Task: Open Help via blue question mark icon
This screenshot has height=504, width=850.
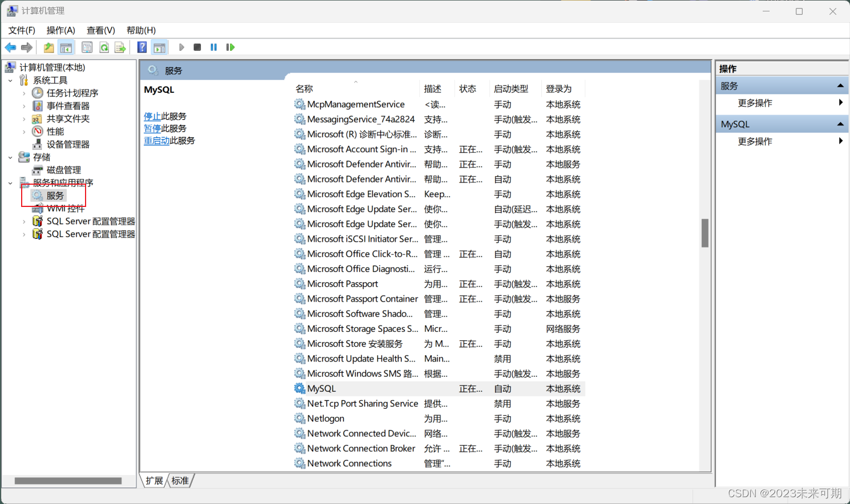Action: tap(142, 47)
